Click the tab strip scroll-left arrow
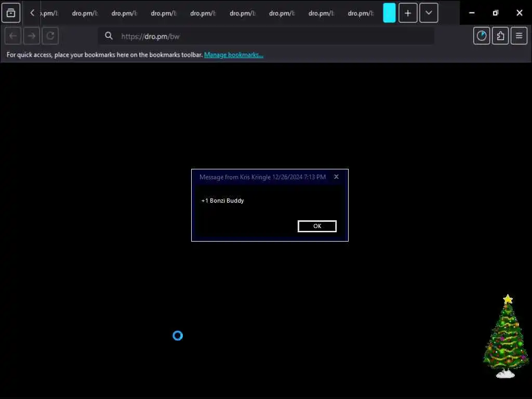This screenshot has width=532, height=399. click(32, 13)
